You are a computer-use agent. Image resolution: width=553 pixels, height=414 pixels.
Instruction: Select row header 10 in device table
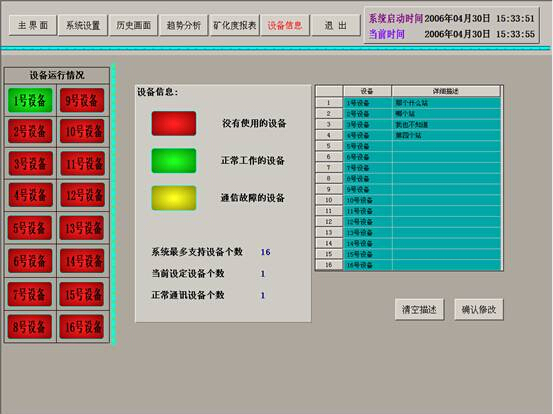(x=329, y=200)
